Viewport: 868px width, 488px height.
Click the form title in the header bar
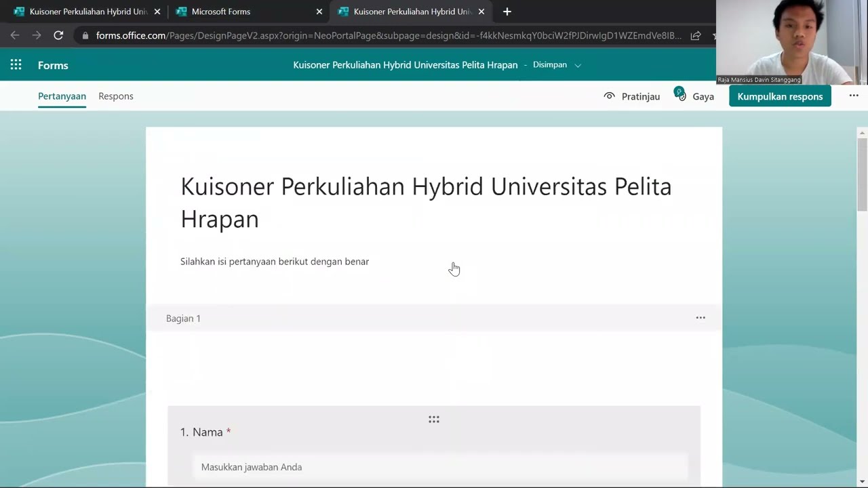click(x=406, y=65)
